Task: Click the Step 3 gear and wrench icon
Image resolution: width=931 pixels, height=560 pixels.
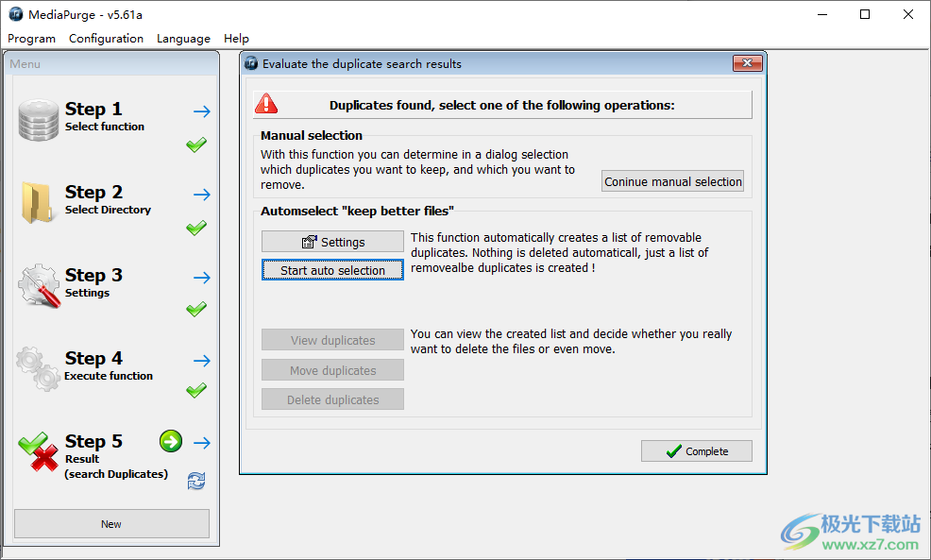Action: click(39, 285)
